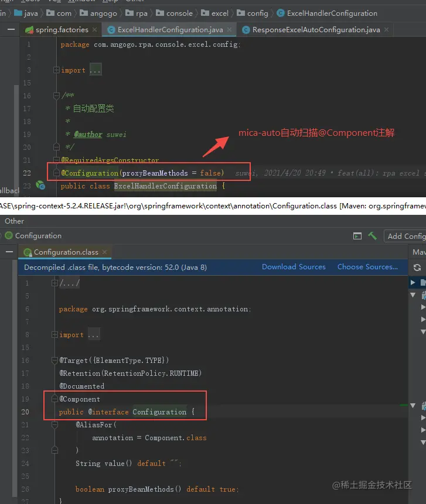Click package com.angogo.rpa.console.excel.config declaration

click(150, 44)
